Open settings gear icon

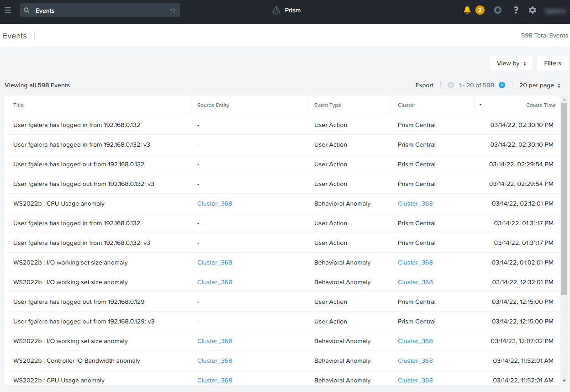coord(533,10)
